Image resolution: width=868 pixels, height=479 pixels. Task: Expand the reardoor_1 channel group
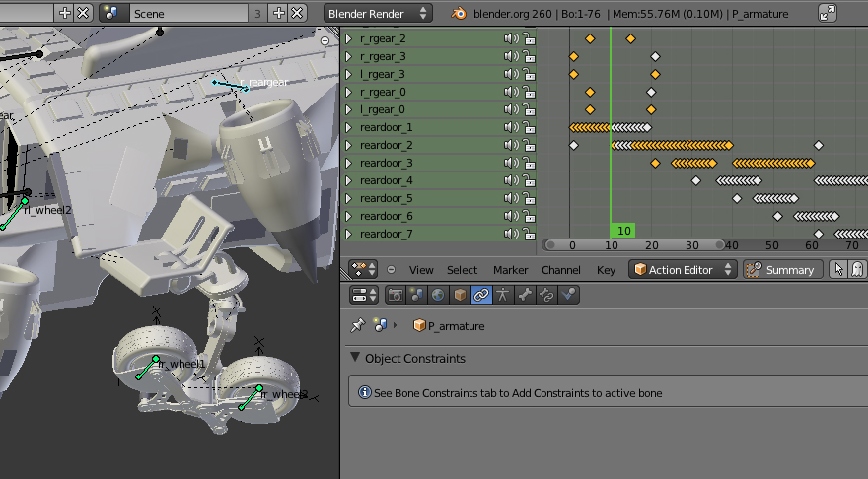coord(349,127)
